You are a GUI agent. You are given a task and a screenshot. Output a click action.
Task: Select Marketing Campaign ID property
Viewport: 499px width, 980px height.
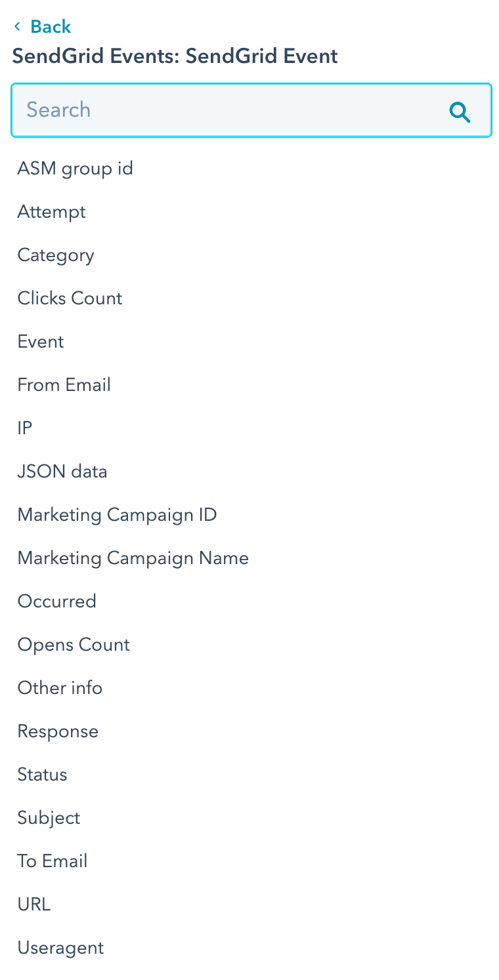[117, 515]
